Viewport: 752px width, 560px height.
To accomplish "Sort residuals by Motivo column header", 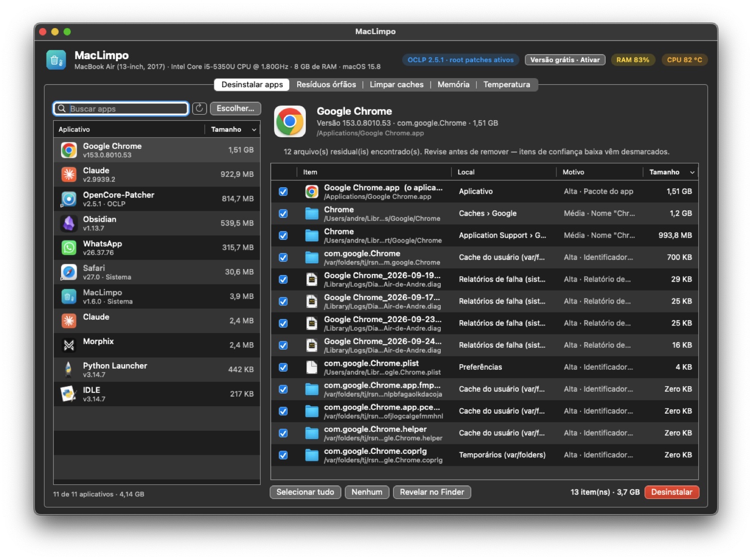I will (x=600, y=172).
